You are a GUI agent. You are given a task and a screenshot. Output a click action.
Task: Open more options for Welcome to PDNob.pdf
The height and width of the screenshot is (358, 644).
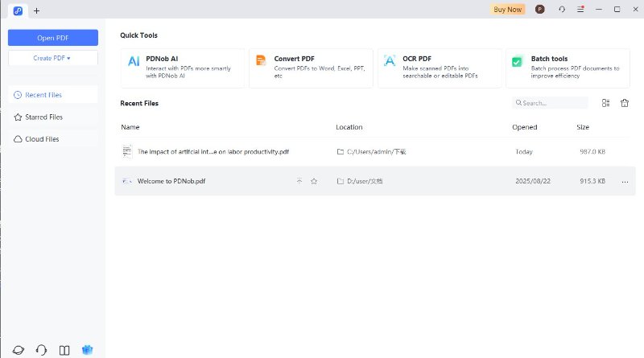click(625, 182)
